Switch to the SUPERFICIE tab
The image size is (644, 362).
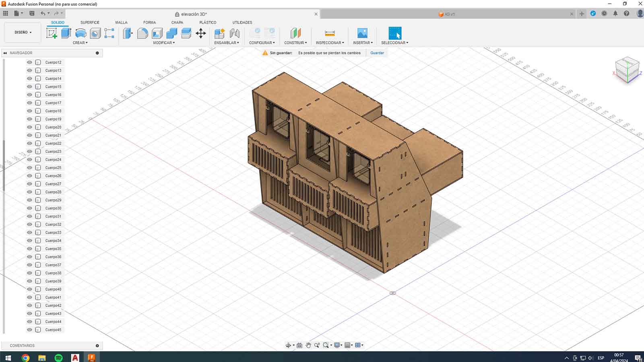pos(90,23)
